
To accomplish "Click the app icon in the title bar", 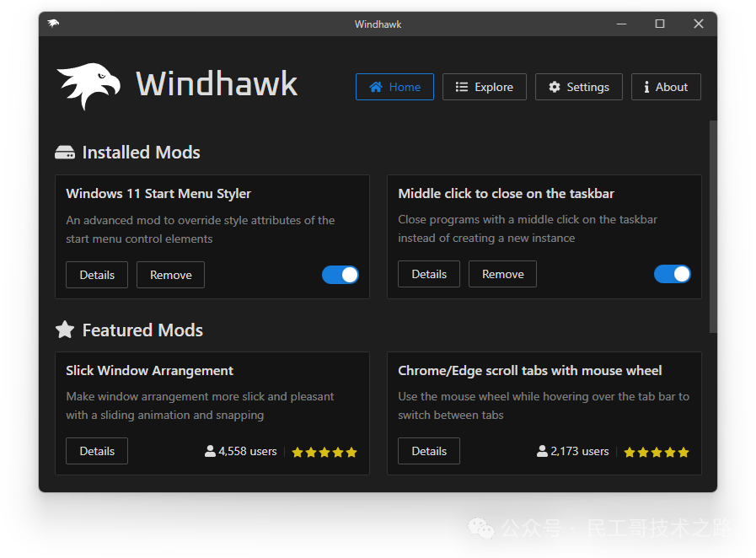I will click(x=52, y=24).
